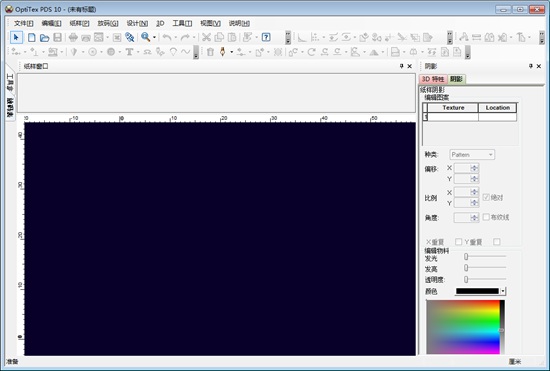This screenshot has height=371, width=550.
Task: Open the 种类 Pattern dropdown
Action: click(472, 155)
